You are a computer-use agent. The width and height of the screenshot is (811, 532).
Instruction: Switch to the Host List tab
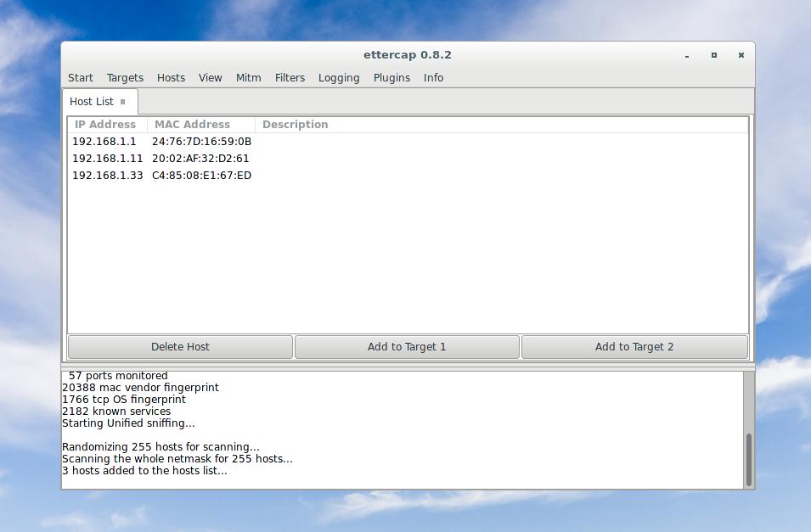92,102
